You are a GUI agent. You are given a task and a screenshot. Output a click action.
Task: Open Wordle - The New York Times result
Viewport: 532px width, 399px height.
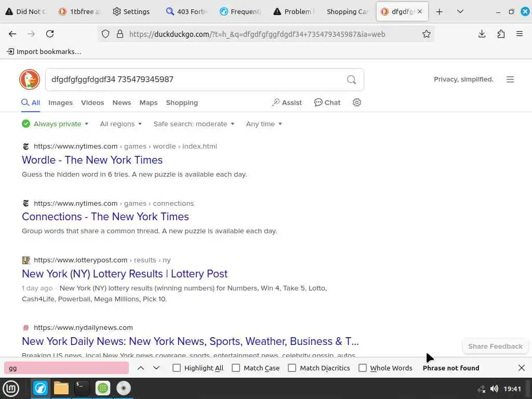click(x=92, y=160)
